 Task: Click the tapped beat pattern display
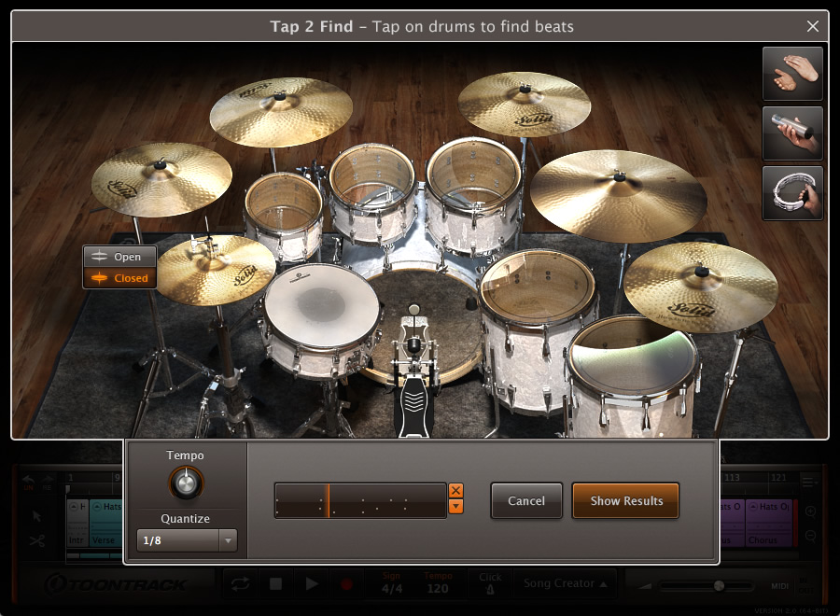point(360,500)
